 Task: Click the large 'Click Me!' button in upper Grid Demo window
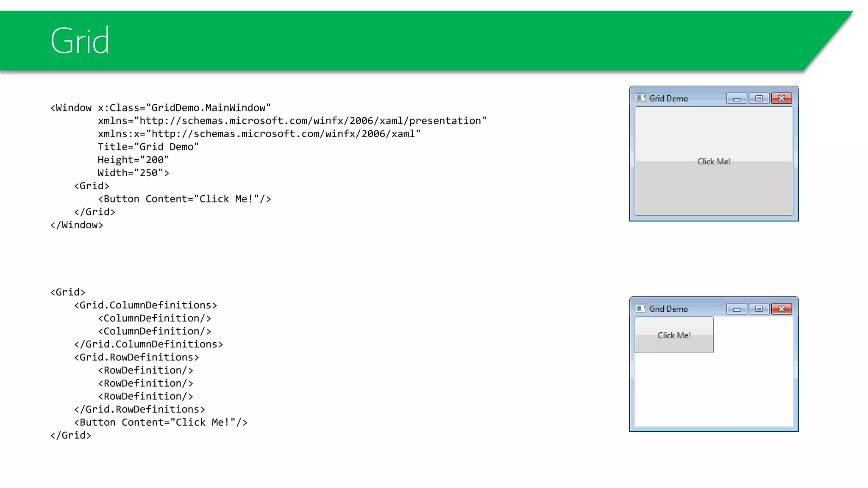(714, 161)
